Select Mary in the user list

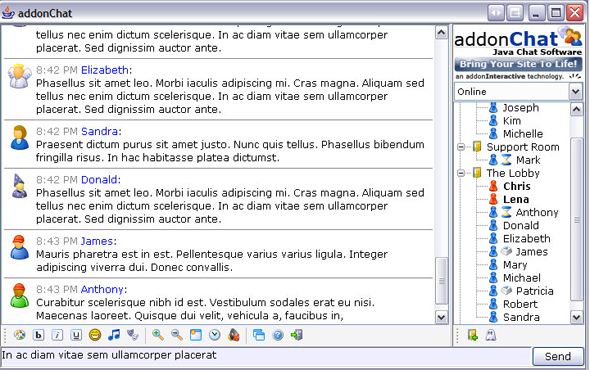pyautogui.click(x=515, y=265)
